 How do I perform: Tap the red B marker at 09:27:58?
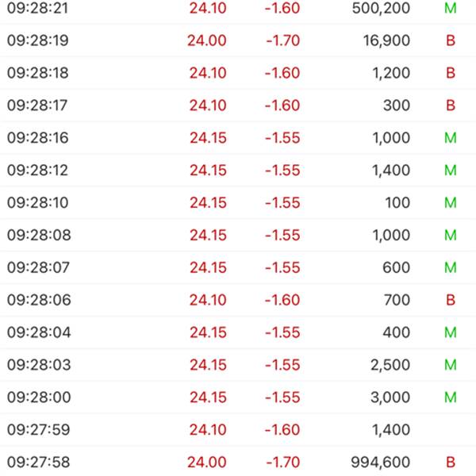451,463
